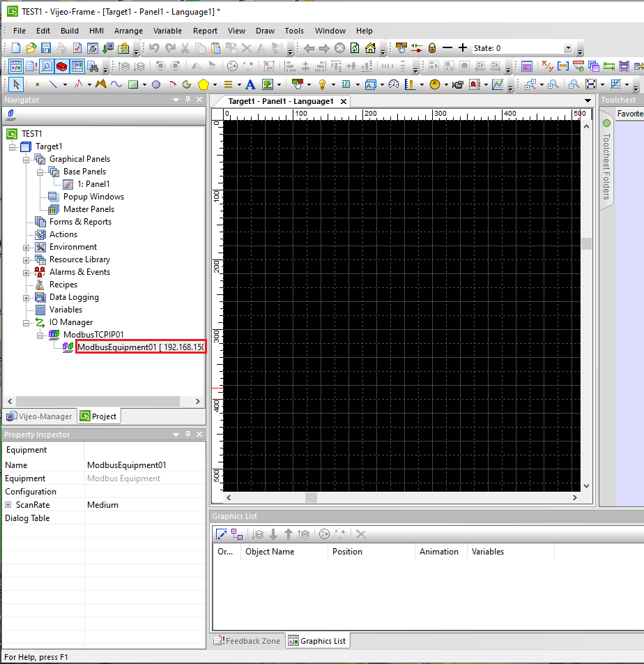Screen dimensions: 644x664
Task: Click the download to target icon
Action: [108, 48]
